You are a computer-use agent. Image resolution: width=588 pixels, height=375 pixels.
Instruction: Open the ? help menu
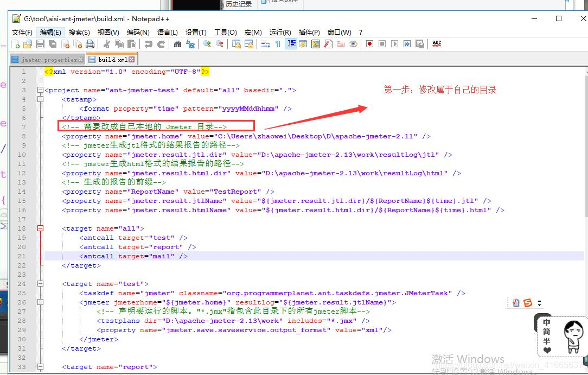tap(361, 32)
